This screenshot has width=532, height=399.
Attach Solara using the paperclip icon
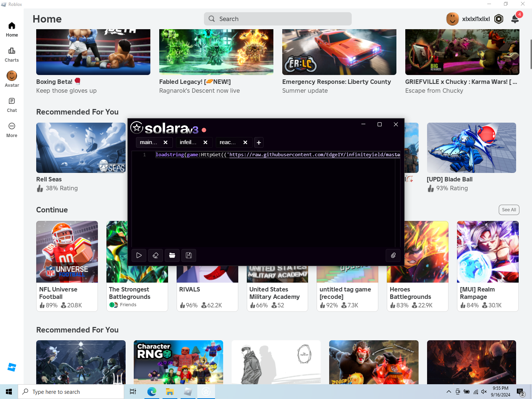(x=393, y=255)
